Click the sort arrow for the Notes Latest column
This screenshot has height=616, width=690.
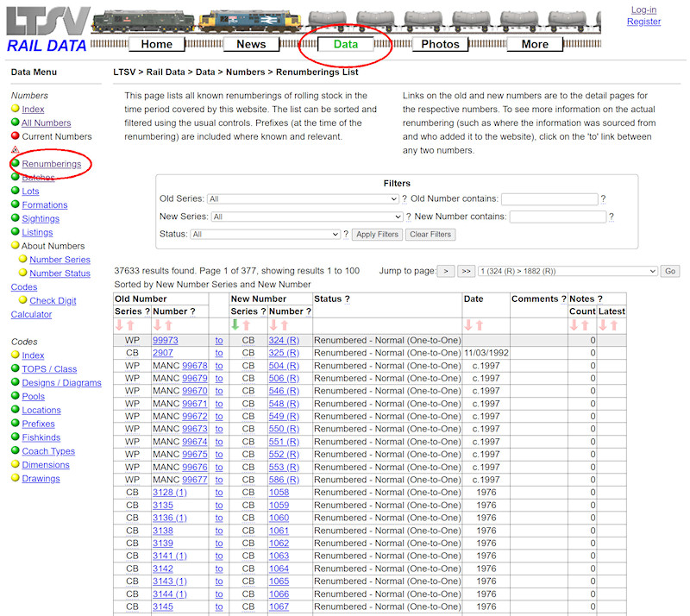point(604,326)
